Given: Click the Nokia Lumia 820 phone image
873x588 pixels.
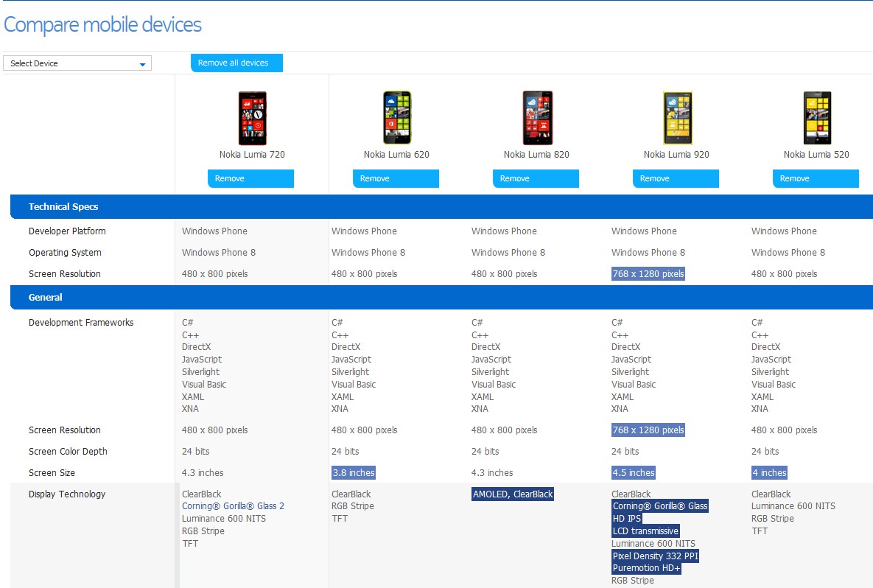Looking at the screenshot, I should click(x=537, y=118).
